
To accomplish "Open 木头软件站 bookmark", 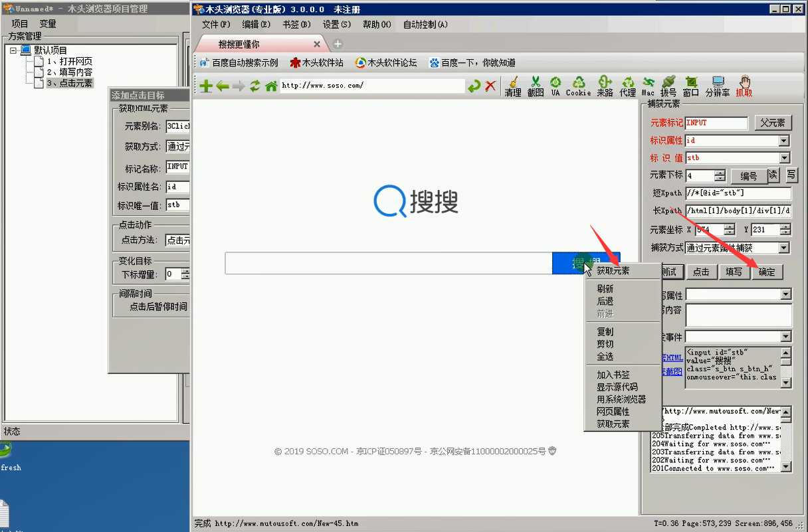I will tap(317, 62).
